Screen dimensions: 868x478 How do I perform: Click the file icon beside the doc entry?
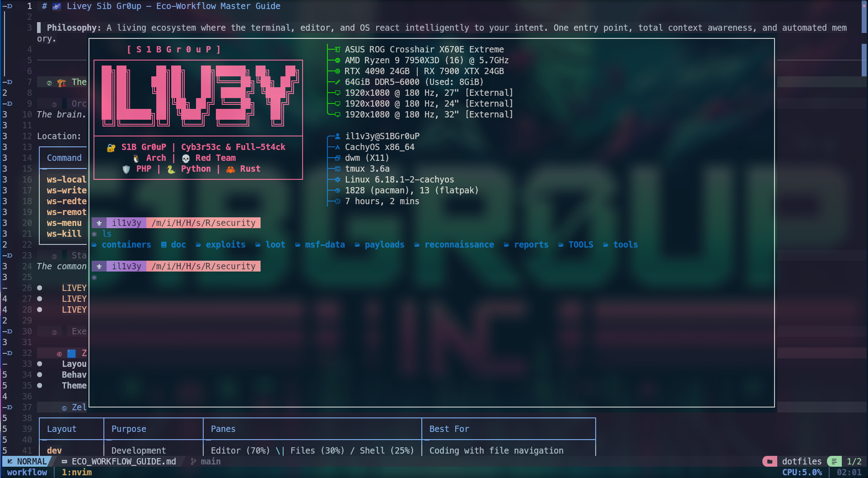pyautogui.click(x=163, y=244)
